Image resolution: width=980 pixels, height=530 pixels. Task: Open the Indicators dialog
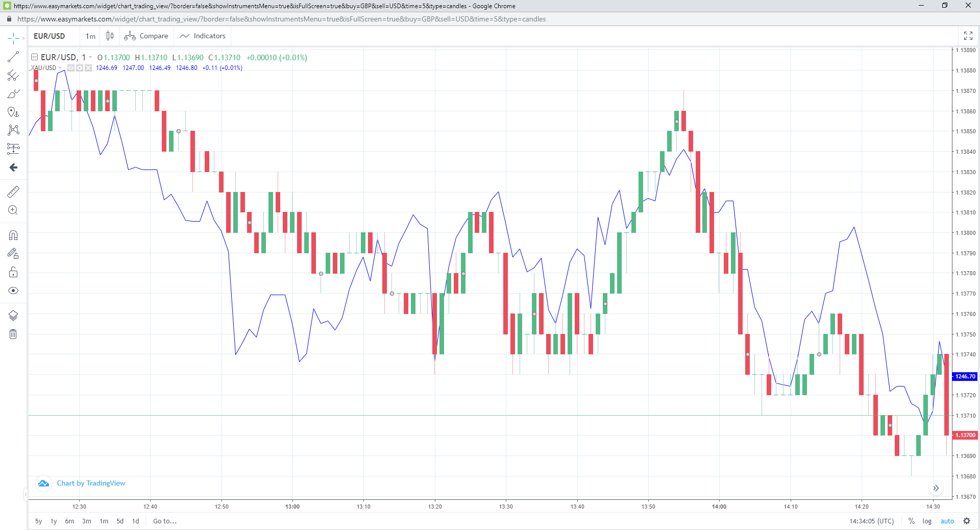click(x=203, y=36)
